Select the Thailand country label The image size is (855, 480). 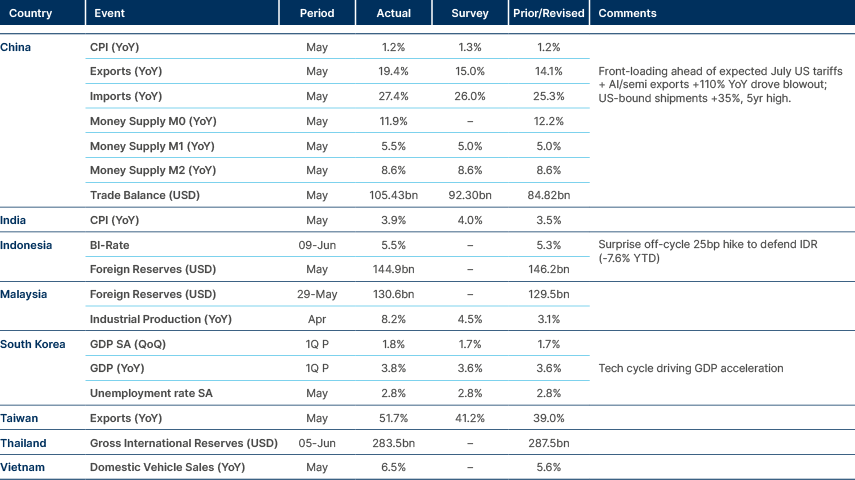coord(23,443)
